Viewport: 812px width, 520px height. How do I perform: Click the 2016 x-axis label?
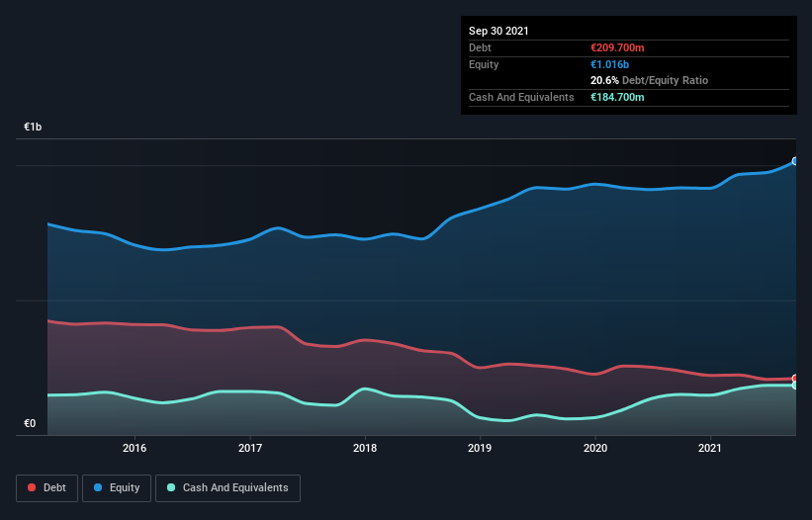click(135, 448)
